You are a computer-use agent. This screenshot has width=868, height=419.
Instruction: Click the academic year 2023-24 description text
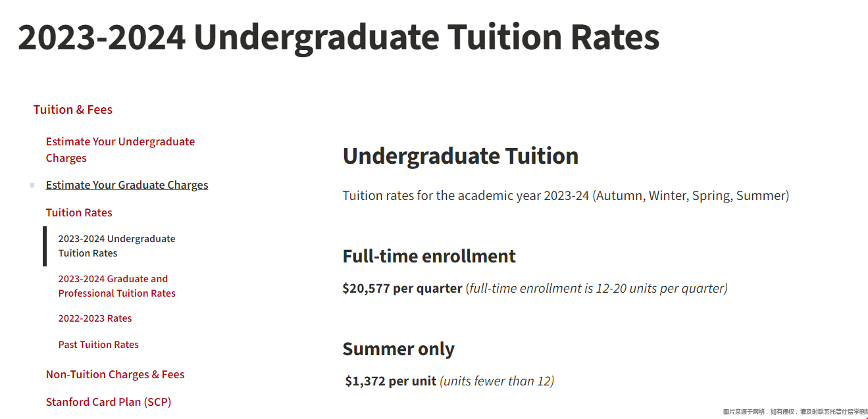coord(566,195)
